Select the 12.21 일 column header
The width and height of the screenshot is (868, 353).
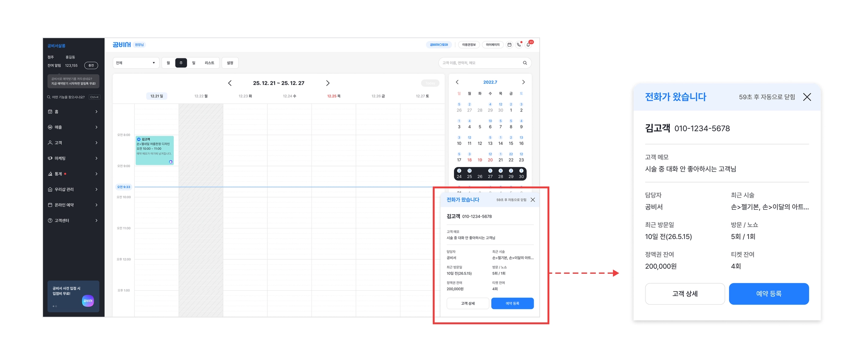157,96
